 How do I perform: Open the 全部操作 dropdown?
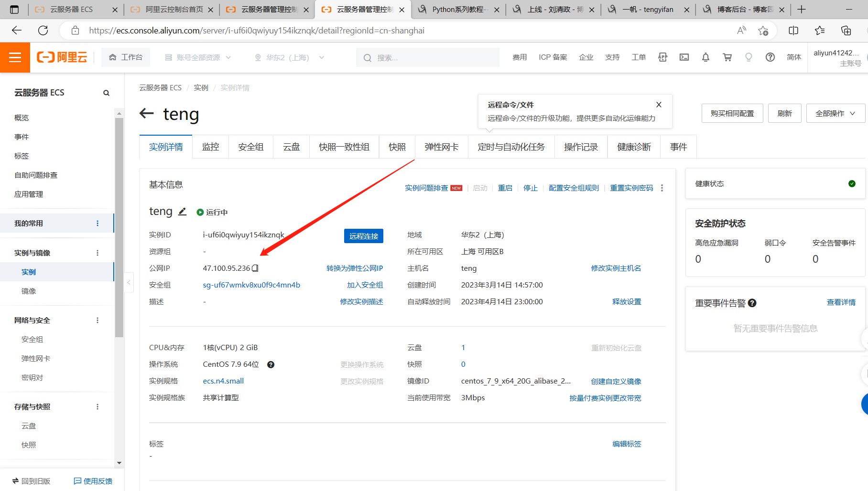(835, 113)
